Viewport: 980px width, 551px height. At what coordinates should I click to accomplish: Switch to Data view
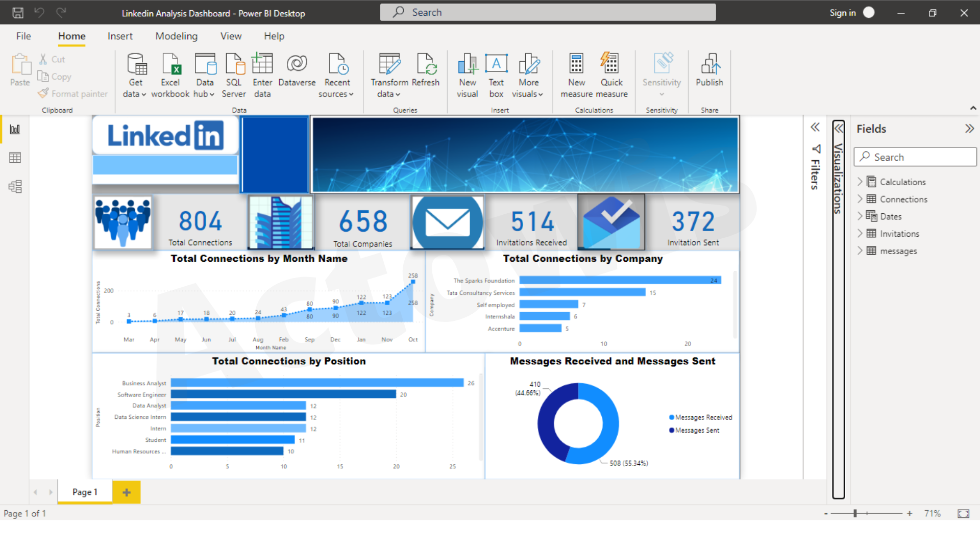click(x=15, y=158)
